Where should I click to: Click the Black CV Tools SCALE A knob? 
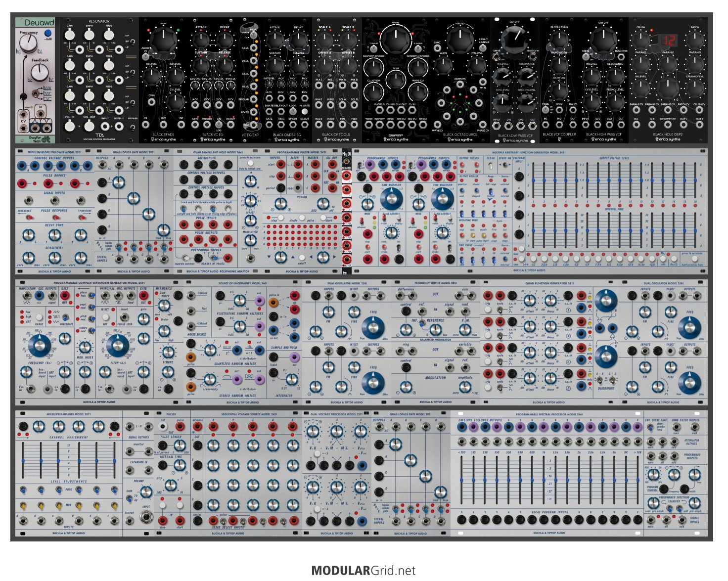coord(324,41)
